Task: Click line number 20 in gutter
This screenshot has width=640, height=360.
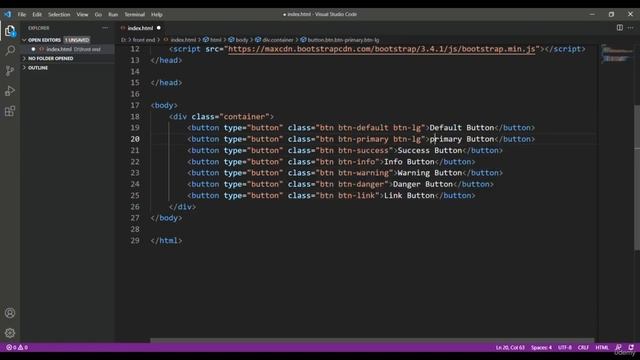Action: (x=135, y=139)
